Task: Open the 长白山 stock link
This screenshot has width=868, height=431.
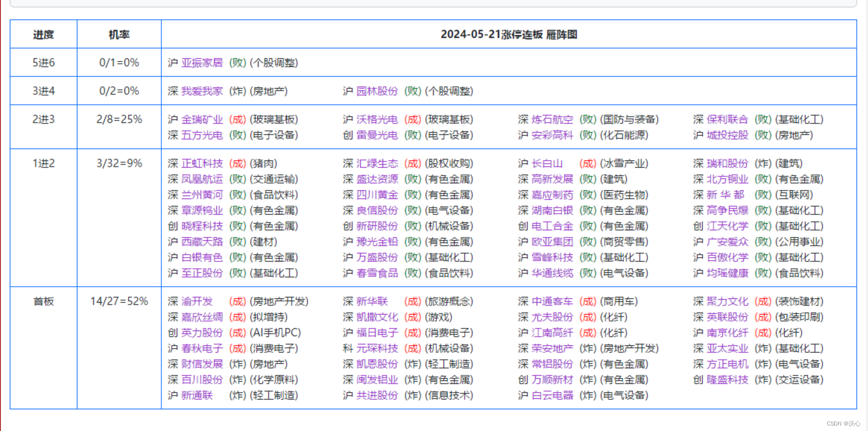Action: click(547, 164)
